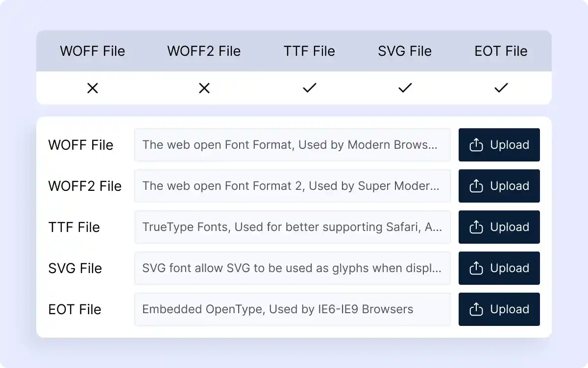588x368 pixels.
Task: Focus the WOFF2 File description input field
Action: point(292,186)
